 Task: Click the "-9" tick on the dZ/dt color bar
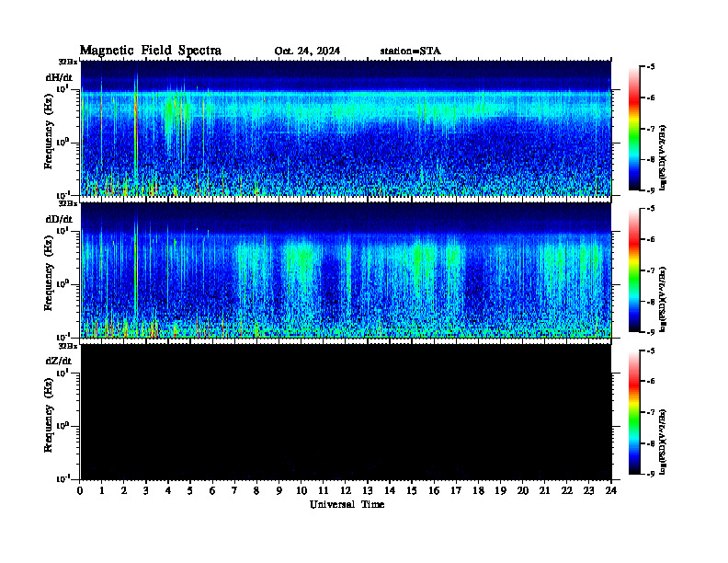point(651,474)
